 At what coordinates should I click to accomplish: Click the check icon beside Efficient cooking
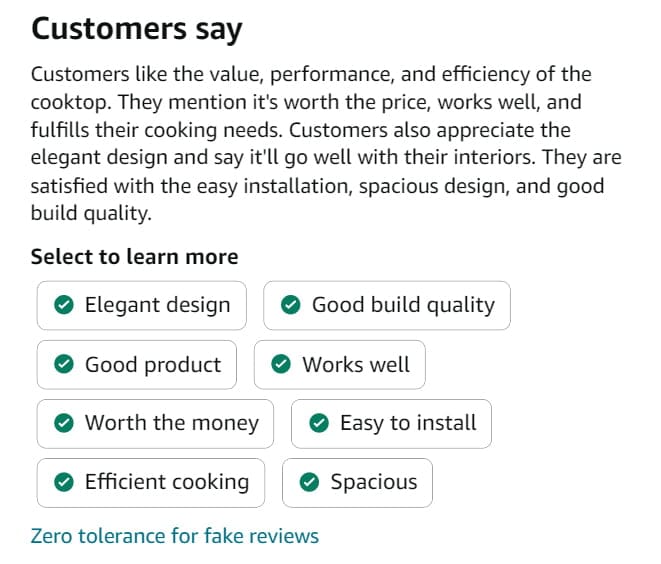[64, 483]
